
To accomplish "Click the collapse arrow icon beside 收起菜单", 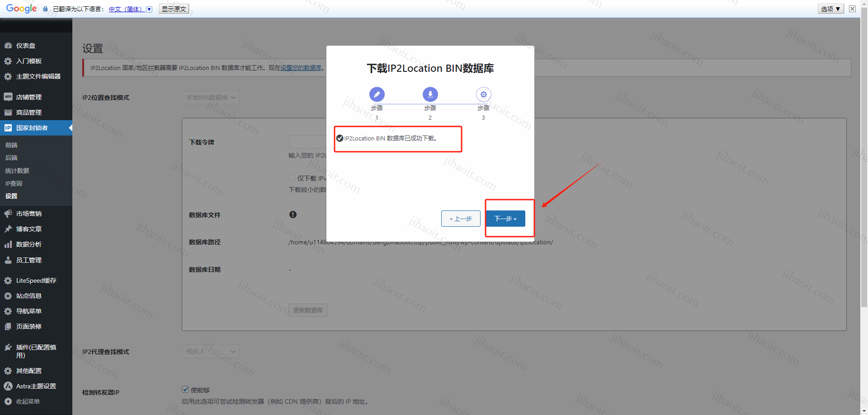I will pyautogui.click(x=8, y=401).
